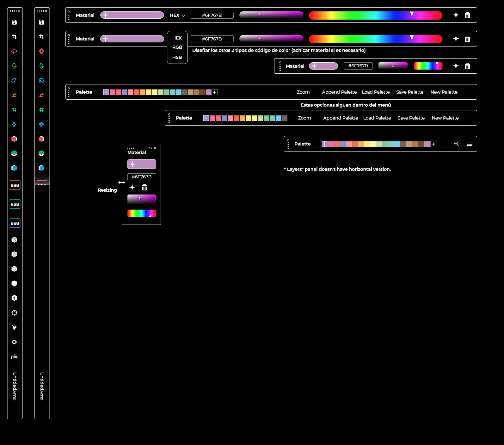This screenshot has height=445, width=504.
Task: Choose HSB from the color format list
Action: 177,57
